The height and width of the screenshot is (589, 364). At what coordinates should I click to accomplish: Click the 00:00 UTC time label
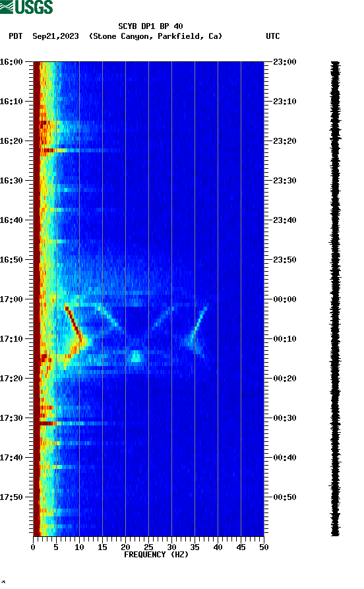[285, 299]
